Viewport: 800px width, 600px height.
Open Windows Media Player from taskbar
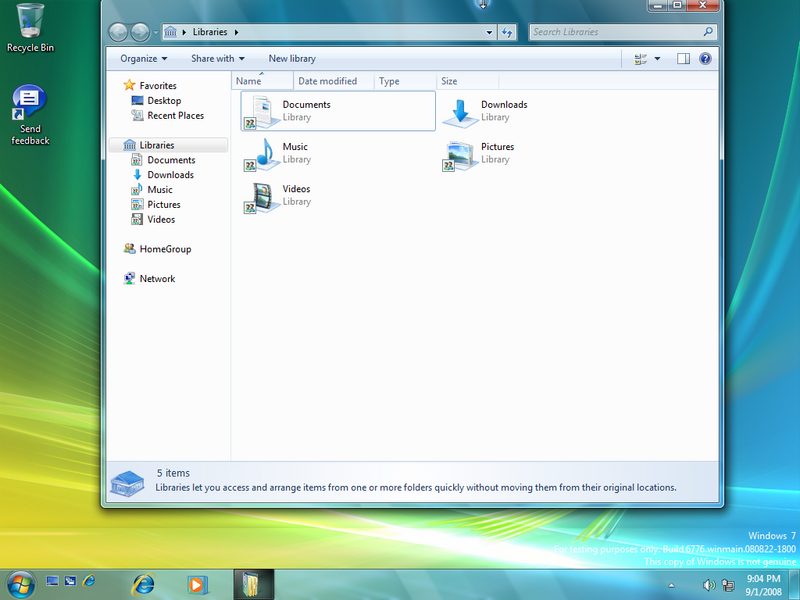[198, 583]
